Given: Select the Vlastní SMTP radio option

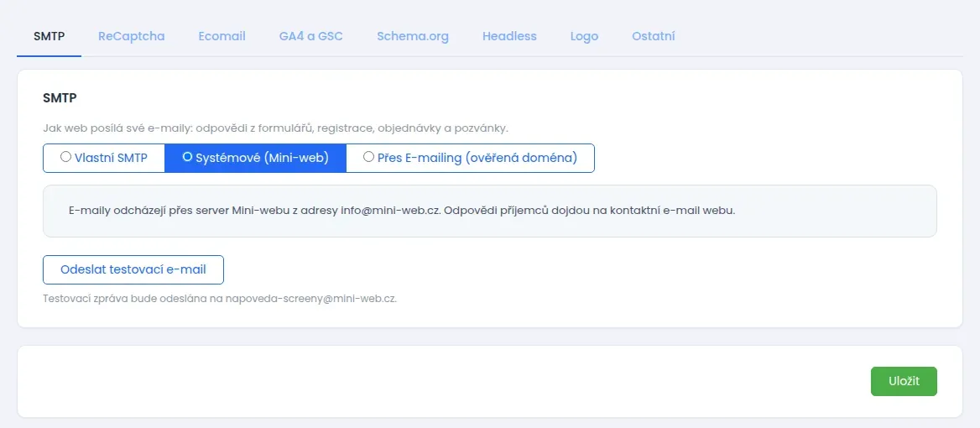Looking at the screenshot, I should pyautogui.click(x=104, y=158).
